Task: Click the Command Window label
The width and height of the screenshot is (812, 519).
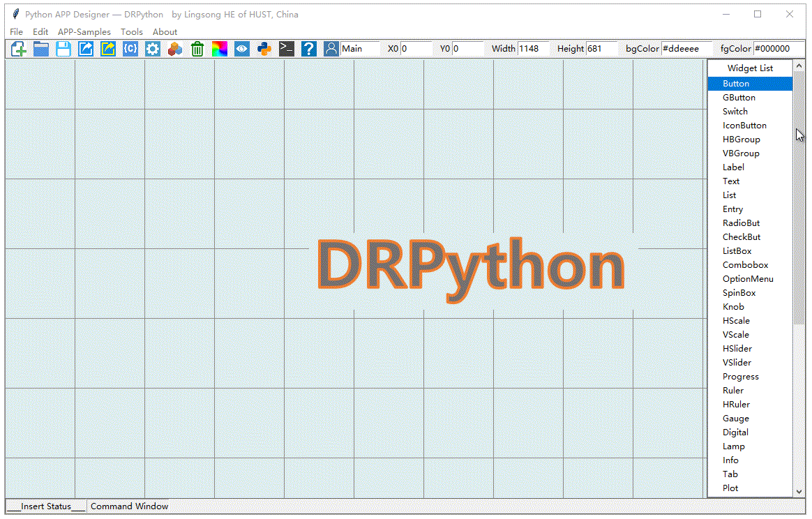Action: click(x=130, y=507)
